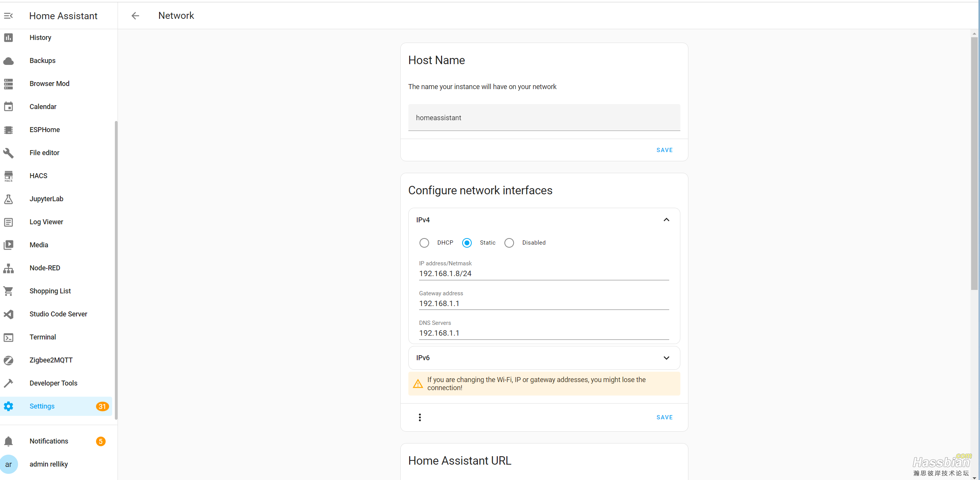This screenshot has width=980, height=480.
Task: Click the Log Viewer document icon
Action: (x=8, y=222)
